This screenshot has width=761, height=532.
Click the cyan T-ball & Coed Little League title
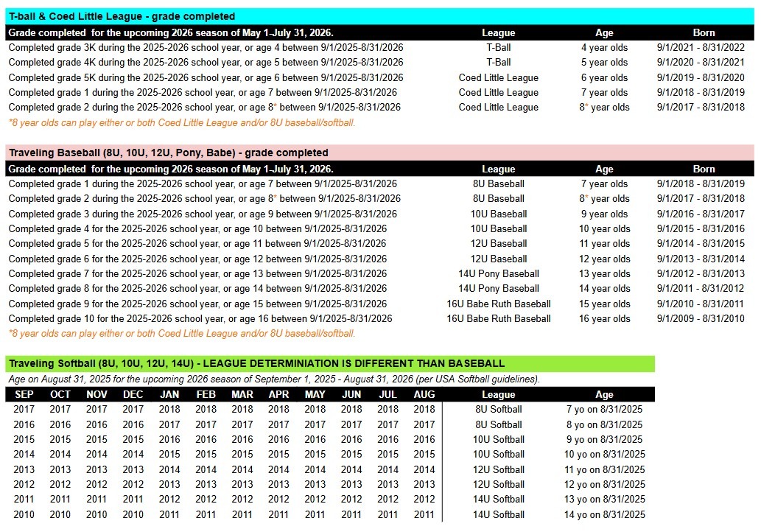[122, 16]
